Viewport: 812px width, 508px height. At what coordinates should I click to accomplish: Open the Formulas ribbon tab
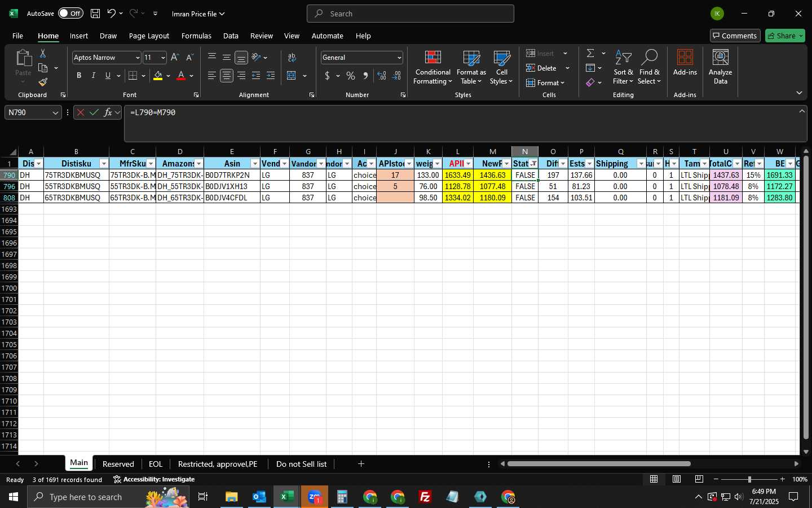(196, 36)
